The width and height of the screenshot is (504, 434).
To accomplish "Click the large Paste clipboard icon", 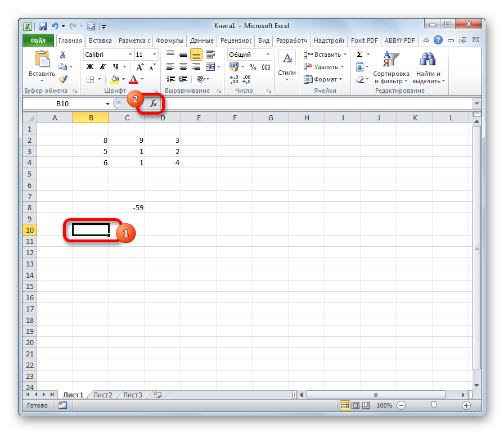I will coord(42,60).
